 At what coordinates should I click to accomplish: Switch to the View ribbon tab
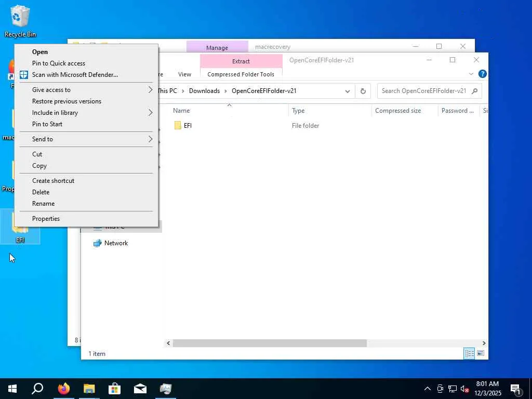click(x=184, y=74)
